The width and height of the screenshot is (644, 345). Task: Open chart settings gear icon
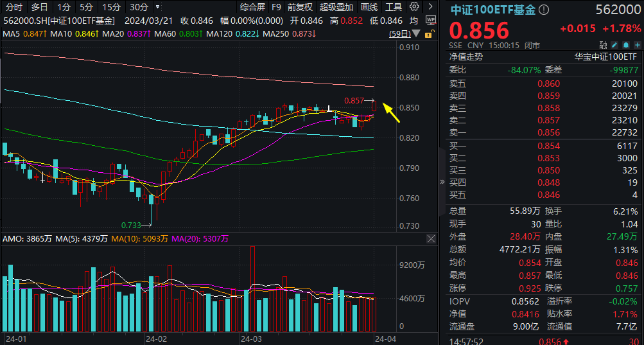414,6
